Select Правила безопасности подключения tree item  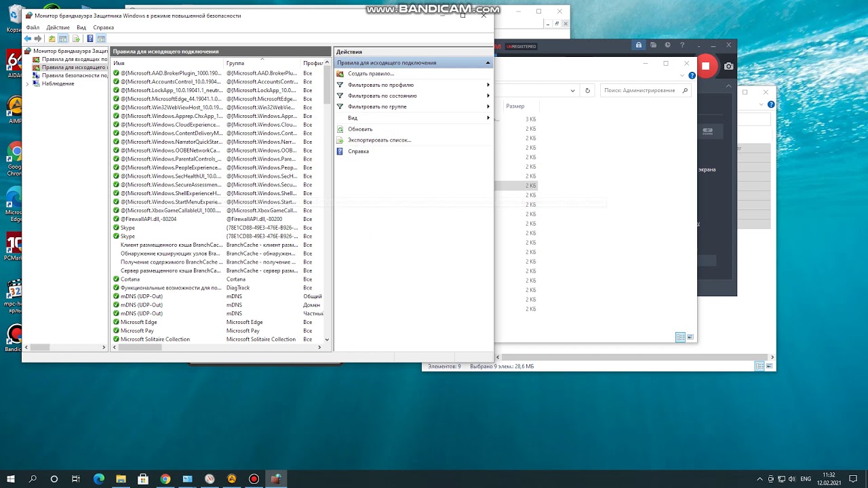point(71,75)
